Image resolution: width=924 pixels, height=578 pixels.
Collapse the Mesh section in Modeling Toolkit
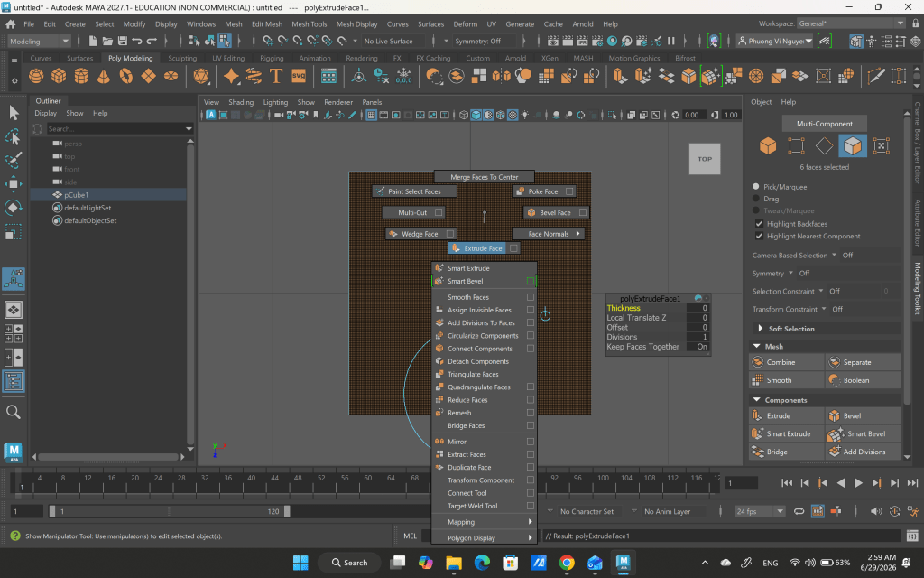pos(757,346)
